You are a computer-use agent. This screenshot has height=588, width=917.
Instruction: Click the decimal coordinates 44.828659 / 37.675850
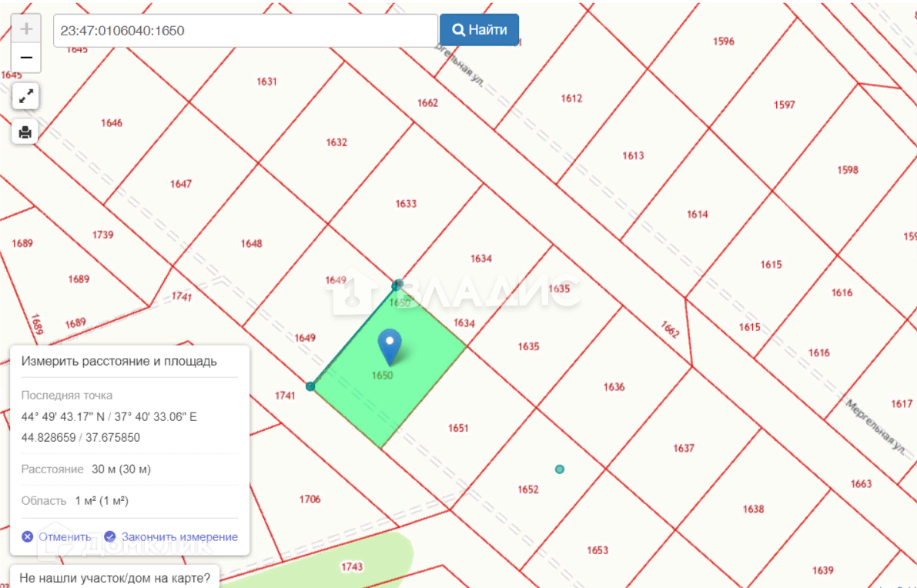coord(81,438)
